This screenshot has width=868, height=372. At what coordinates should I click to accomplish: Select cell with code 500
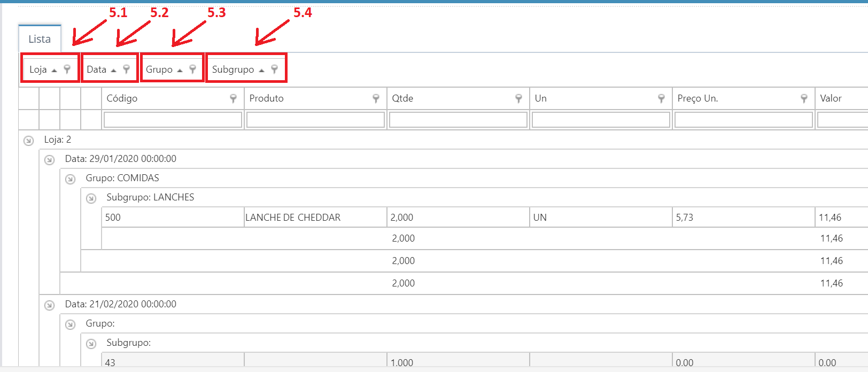pyautogui.click(x=173, y=218)
